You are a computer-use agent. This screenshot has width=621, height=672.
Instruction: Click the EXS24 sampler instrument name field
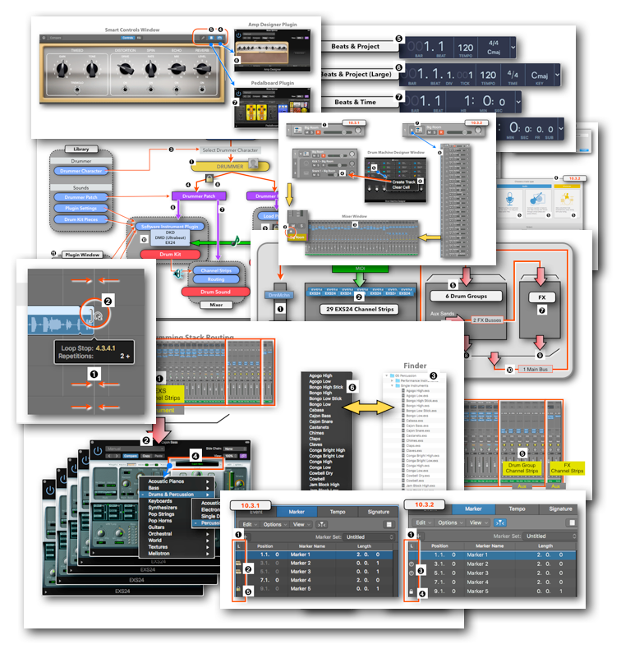click(198, 463)
